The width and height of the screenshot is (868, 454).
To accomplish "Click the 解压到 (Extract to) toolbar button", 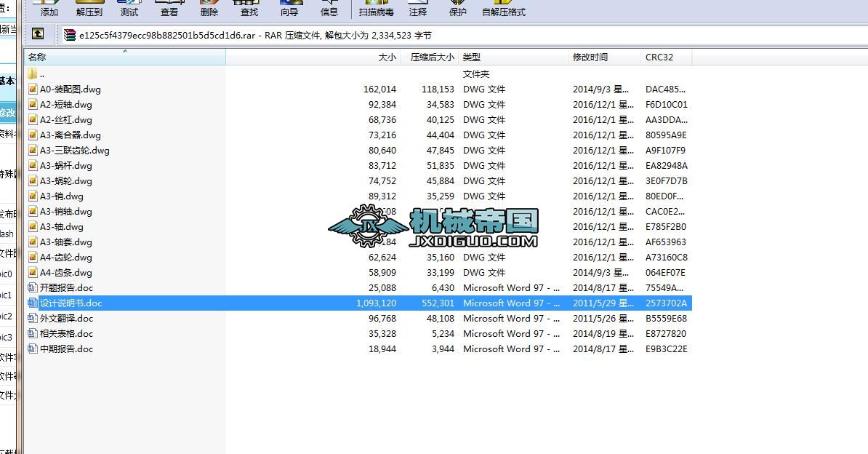I will (x=89, y=8).
